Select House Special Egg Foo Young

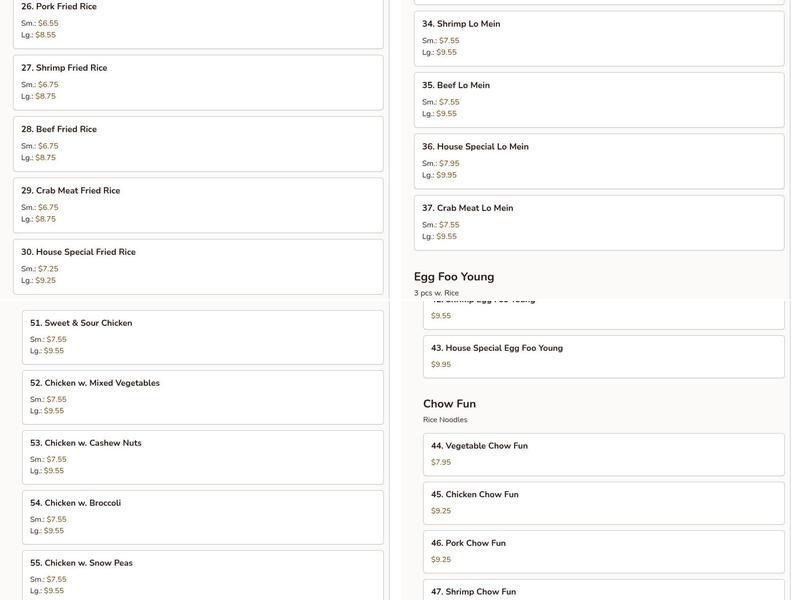tap(603, 356)
